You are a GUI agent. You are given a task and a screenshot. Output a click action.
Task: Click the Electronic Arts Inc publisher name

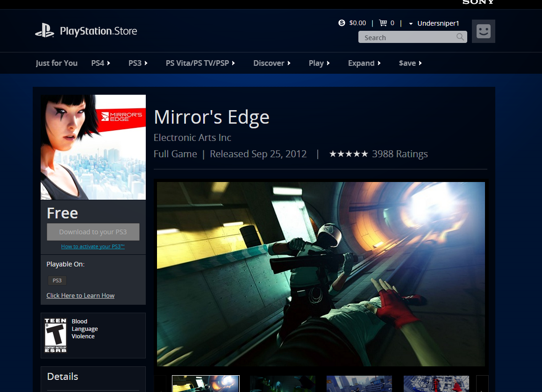point(192,138)
